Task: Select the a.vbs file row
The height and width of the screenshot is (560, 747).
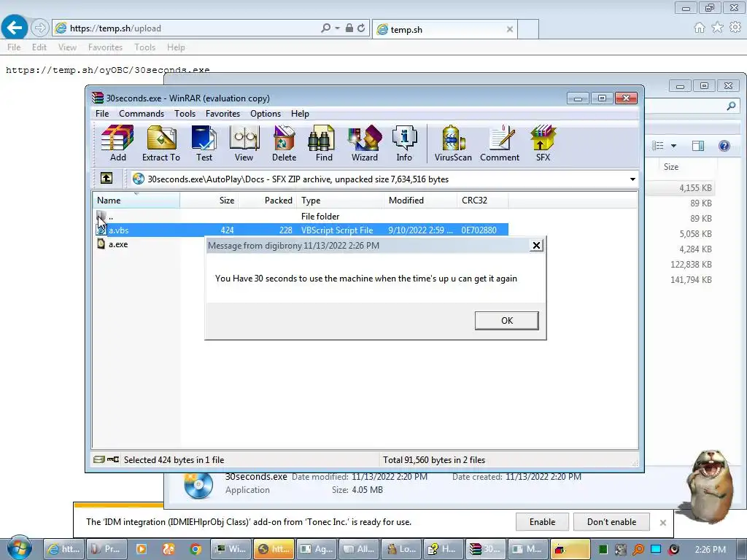Action: point(302,230)
